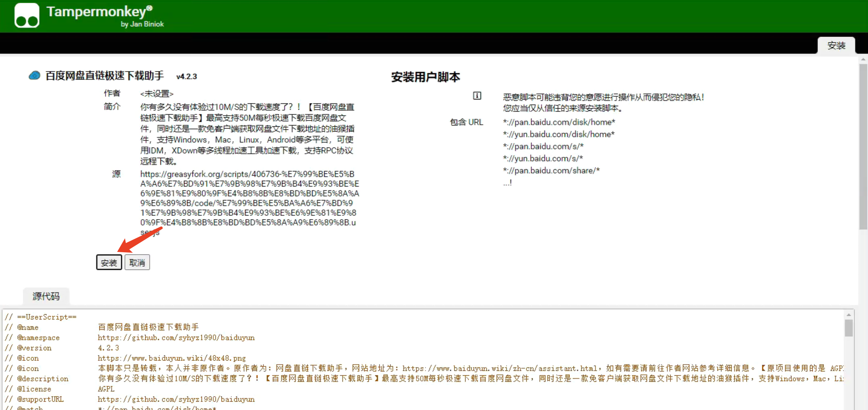Click the Tampermonkey logo icon

[27, 15]
